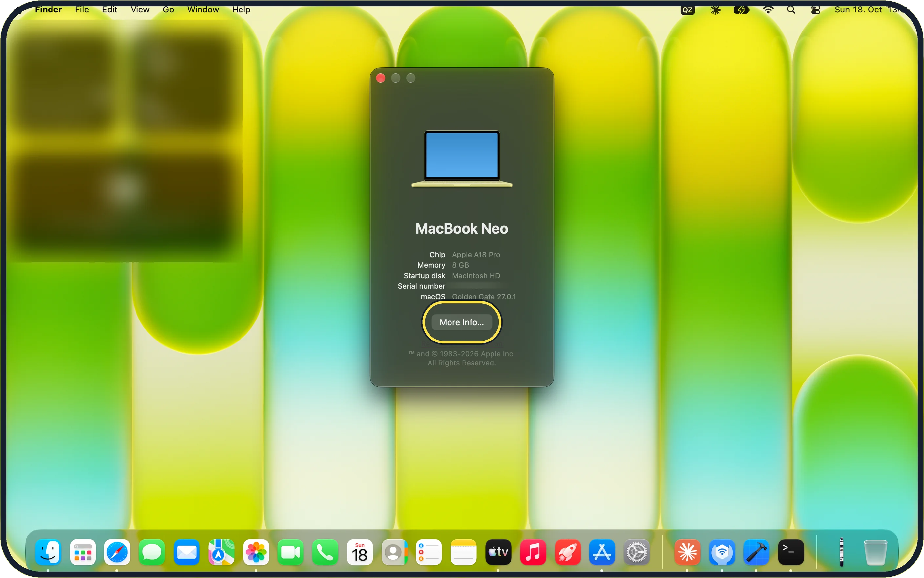This screenshot has height=578, width=924.
Task: Launch Launchpad apps grid in dock
Action: point(83,552)
